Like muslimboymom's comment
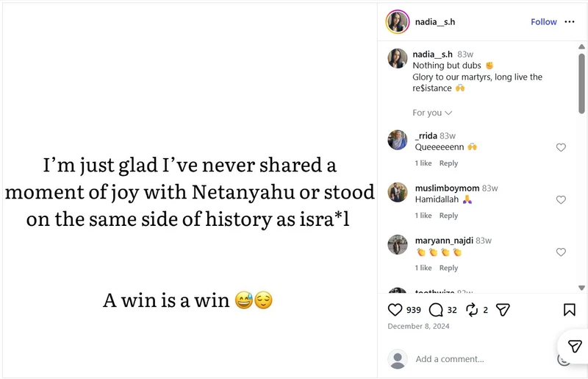588x379 pixels. 561,199
